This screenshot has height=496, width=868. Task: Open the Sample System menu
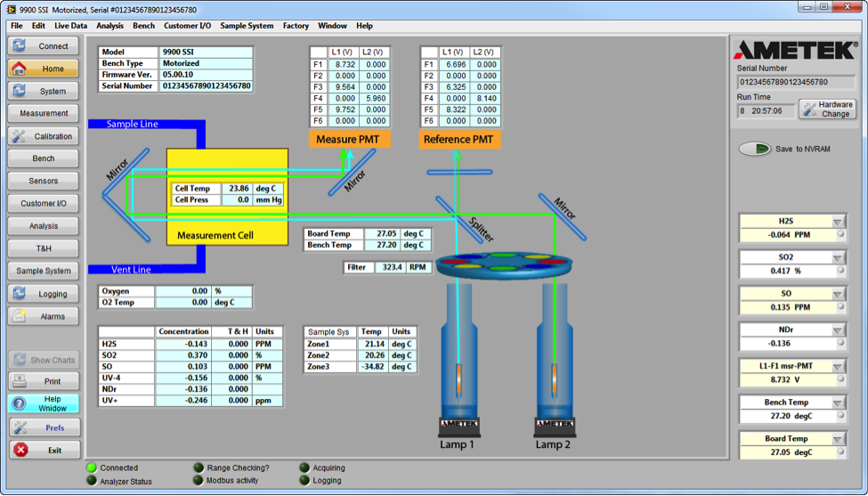[x=247, y=26]
